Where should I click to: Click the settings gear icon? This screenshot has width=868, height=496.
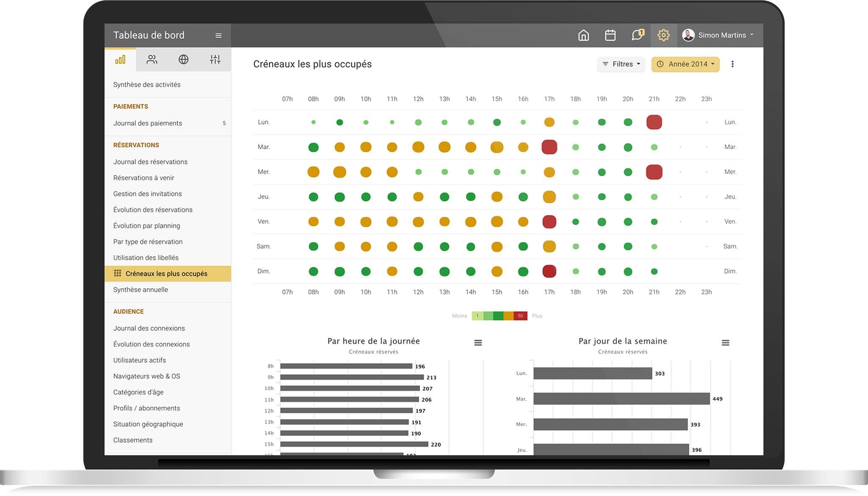click(x=663, y=35)
